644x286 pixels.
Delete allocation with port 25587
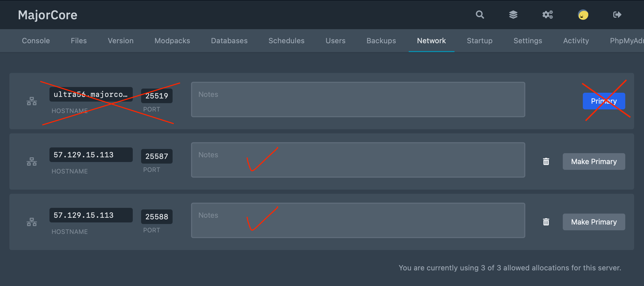546,161
